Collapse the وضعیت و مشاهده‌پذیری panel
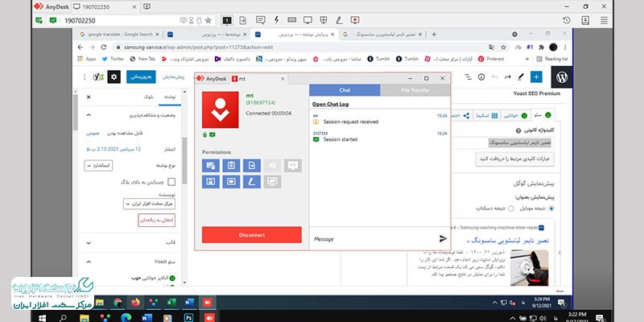644x322 pixels. (x=89, y=115)
